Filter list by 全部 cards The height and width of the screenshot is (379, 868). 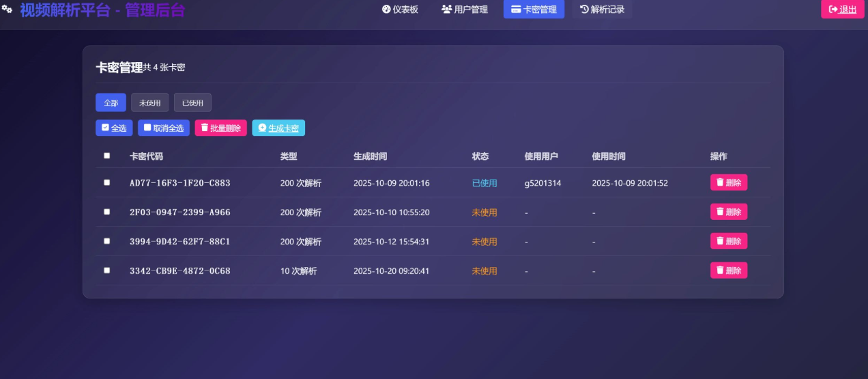tap(111, 102)
